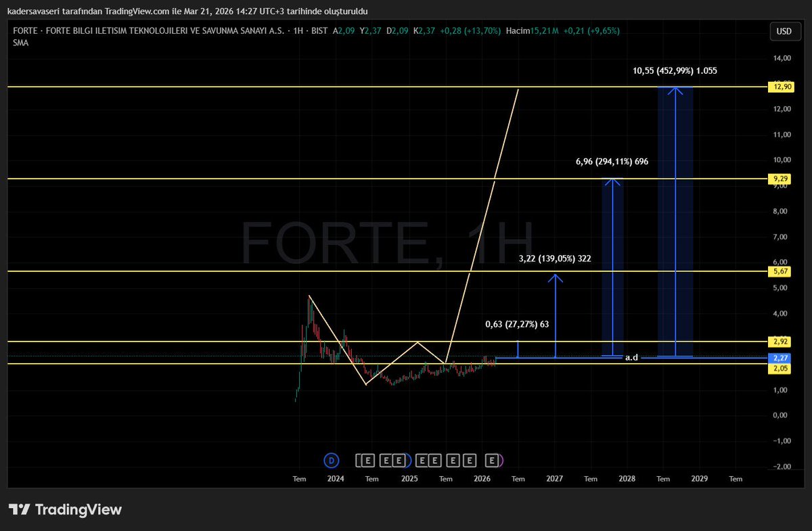
Task: Select the SMA indicator label
Action: point(20,43)
